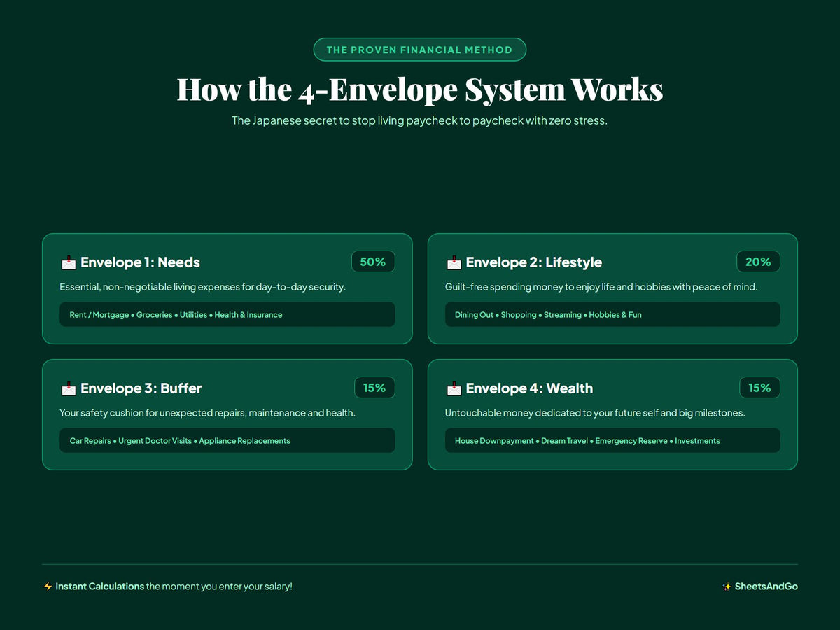Click the 'Guilt-free spending money' description
The height and width of the screenshot is (630, 840).
click(x=601, y=287)
